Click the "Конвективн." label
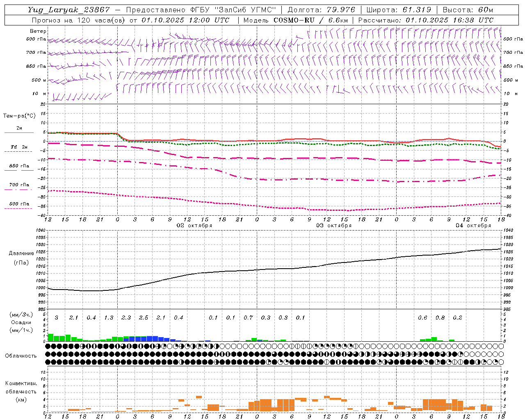Image resolution: width=525 pixels, height=420 pixels. point(21,383)
